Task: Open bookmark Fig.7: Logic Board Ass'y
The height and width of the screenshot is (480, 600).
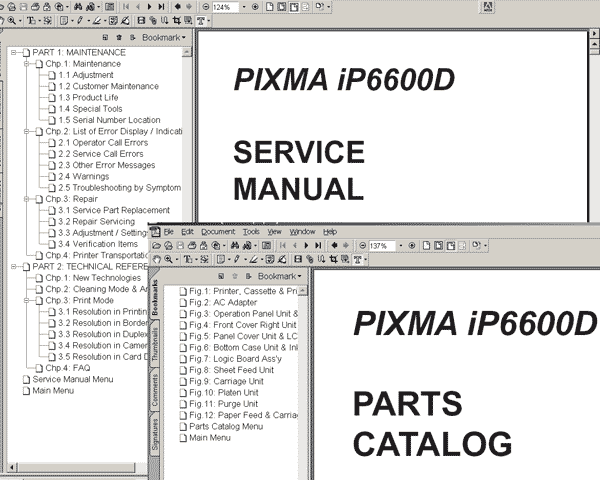Action: click(x=235, y=359)
